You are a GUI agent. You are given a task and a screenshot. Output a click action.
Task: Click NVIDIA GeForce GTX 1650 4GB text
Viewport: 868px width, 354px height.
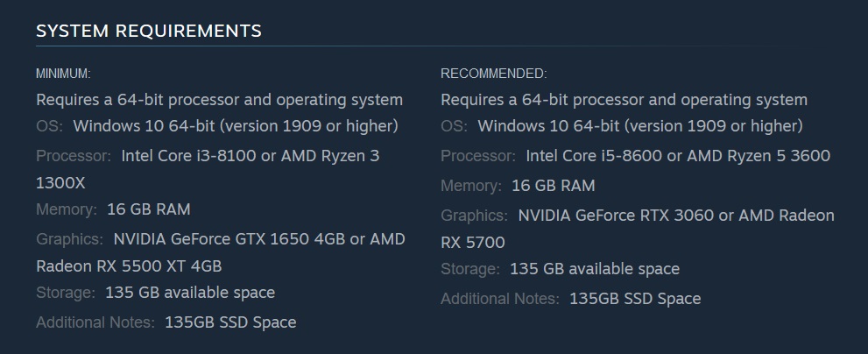(x=229, y=239)
